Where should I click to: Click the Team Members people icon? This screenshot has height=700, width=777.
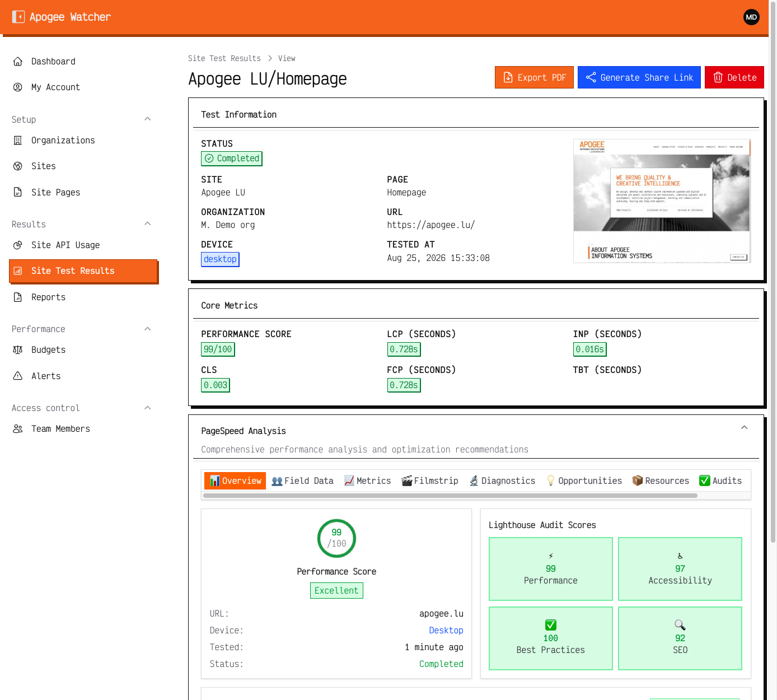pyautogui.click(x=18, y=429)
